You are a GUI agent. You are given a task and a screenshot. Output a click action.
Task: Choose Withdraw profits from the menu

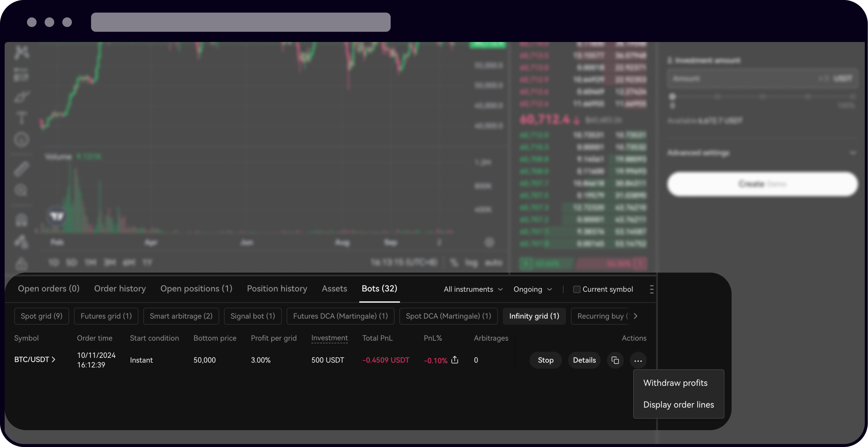675,383
